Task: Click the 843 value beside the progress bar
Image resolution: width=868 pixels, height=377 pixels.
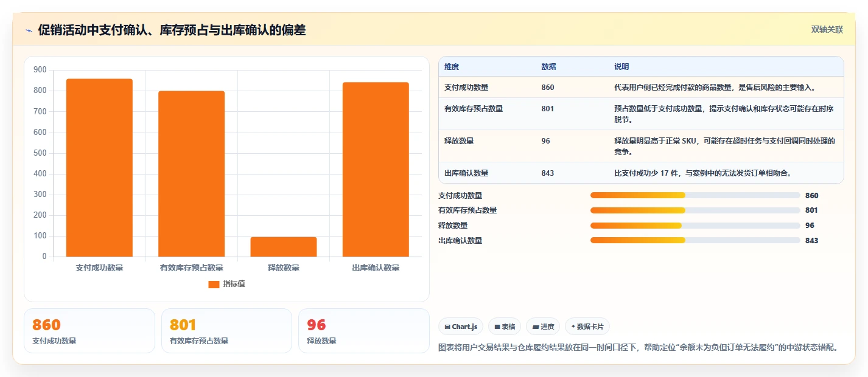Action: click(812, 241)
